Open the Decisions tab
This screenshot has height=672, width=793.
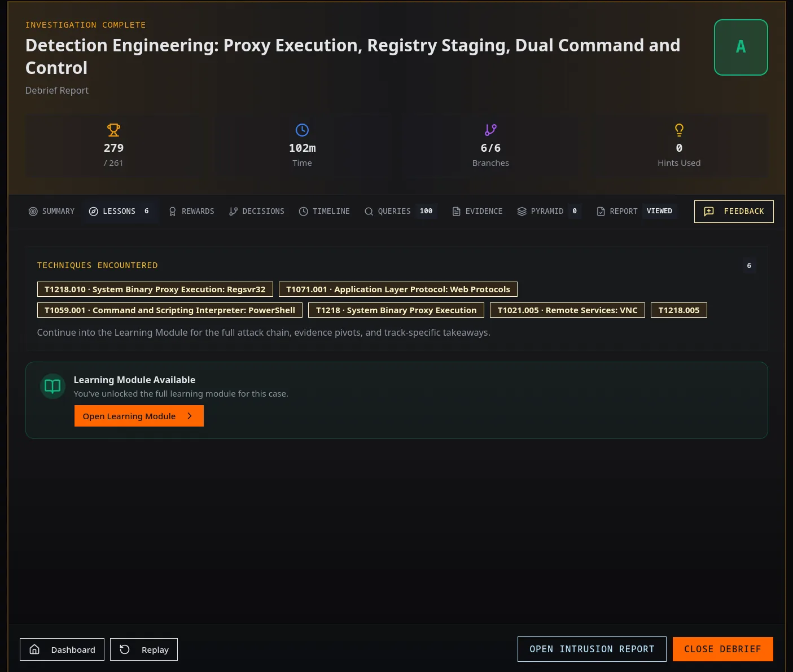tap(257, 211)
